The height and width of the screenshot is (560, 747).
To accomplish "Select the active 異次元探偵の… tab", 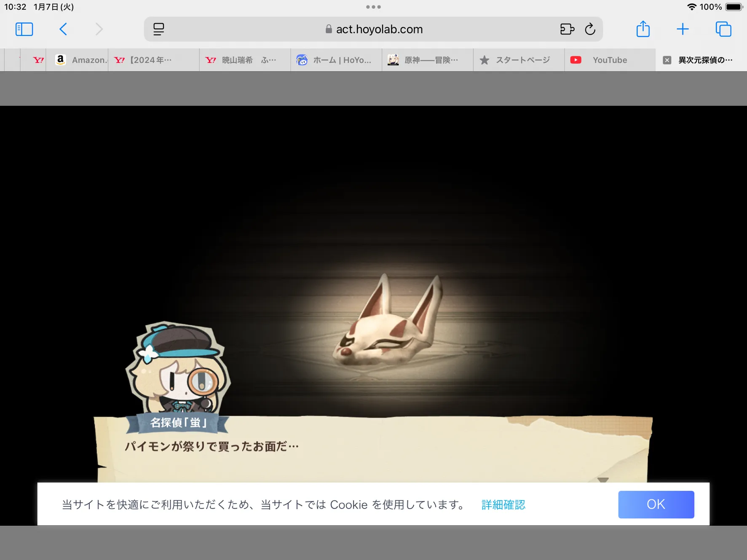I will (x=701, y=60).
